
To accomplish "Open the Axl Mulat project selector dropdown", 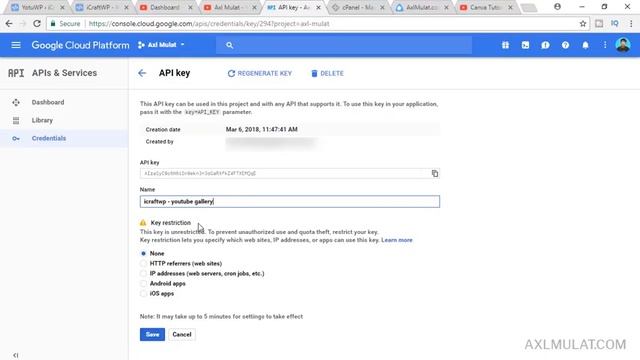I will tap(162, 45).
